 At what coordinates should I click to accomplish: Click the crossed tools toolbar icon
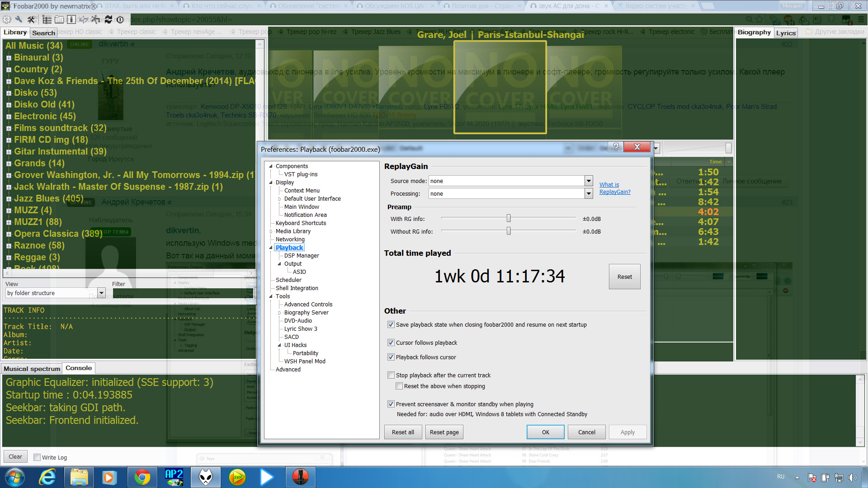click(x=31, y=19)
